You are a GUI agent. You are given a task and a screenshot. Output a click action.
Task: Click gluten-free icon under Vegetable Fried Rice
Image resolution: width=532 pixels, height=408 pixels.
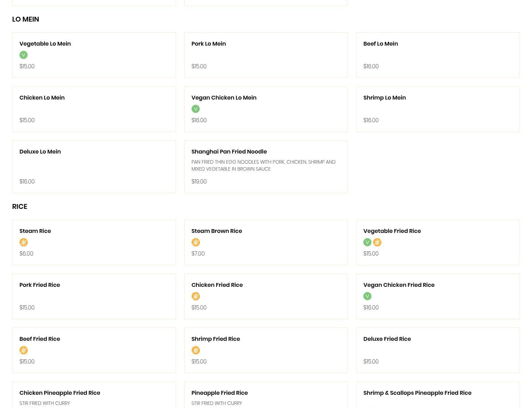coord(377,242)
